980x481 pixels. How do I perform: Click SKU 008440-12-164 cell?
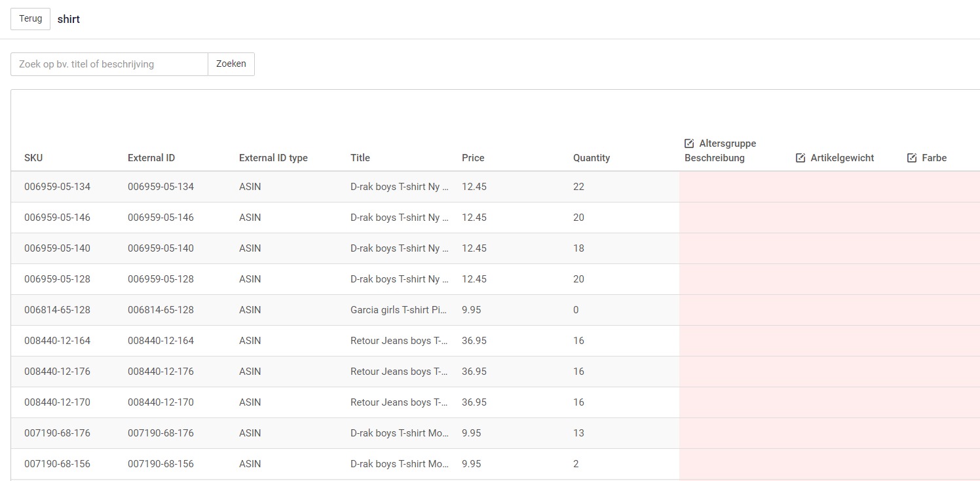[57, 341]
